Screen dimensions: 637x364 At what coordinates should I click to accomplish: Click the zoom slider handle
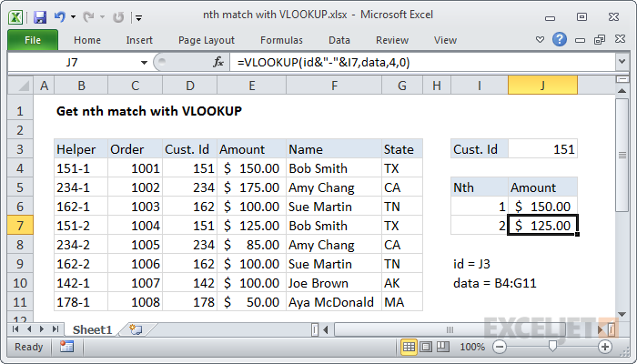(552, 347)
